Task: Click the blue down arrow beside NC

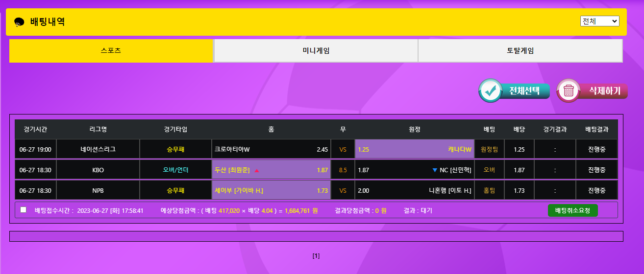Action: [x=434, y=170]
